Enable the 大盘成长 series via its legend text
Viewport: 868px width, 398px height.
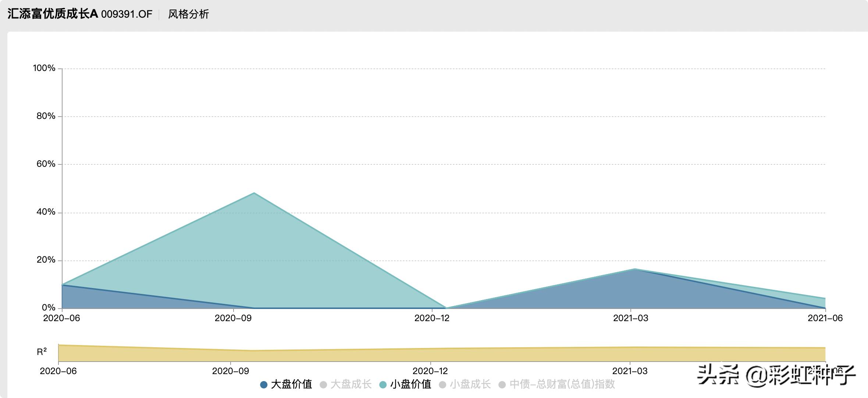(351, 384)
